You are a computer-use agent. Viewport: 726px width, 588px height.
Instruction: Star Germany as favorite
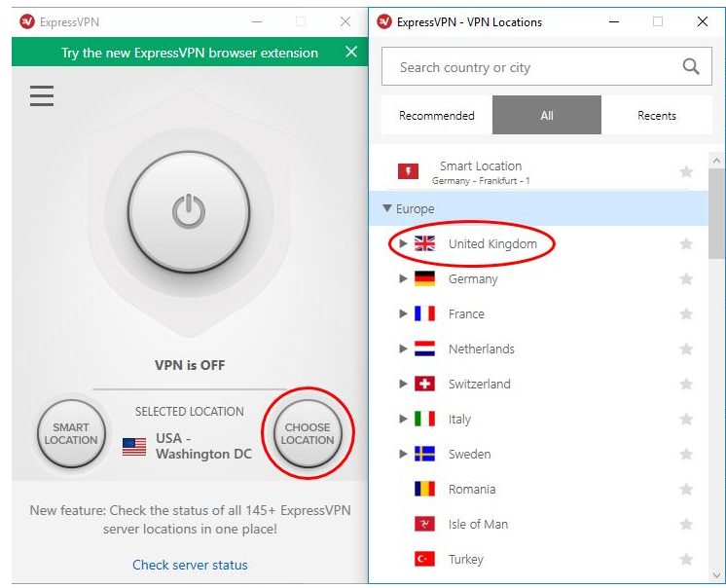coord(686,278)
